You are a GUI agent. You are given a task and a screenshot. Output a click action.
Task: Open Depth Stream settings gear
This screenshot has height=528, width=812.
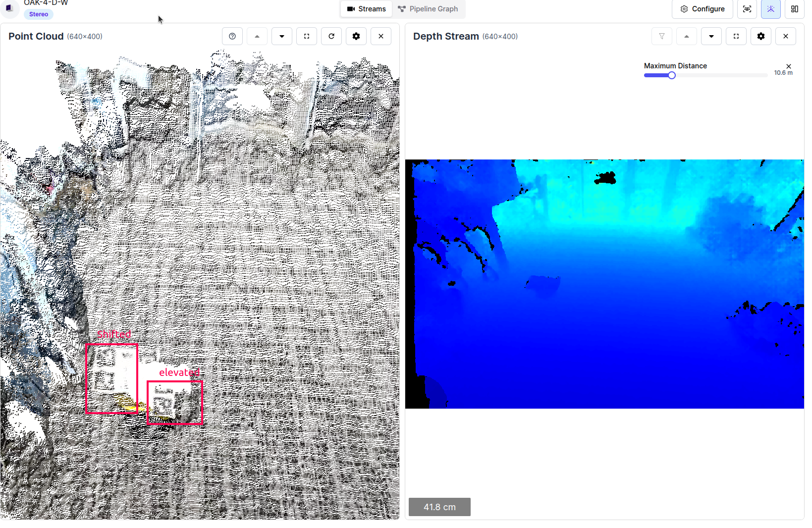point(761,36)
